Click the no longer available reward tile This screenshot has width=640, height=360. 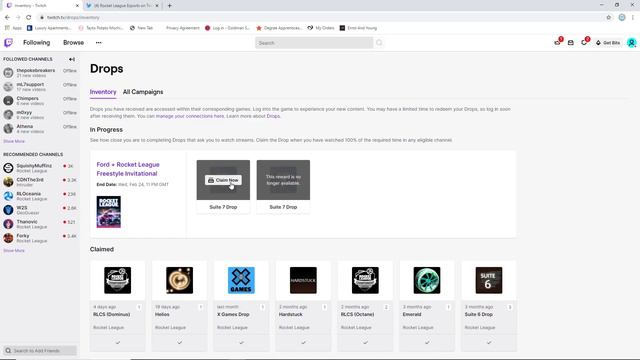[283, 180]
